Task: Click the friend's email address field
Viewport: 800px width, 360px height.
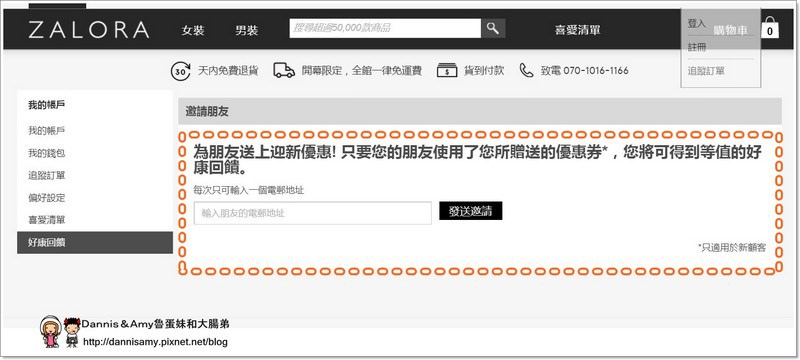Action: tap(313, 213)
